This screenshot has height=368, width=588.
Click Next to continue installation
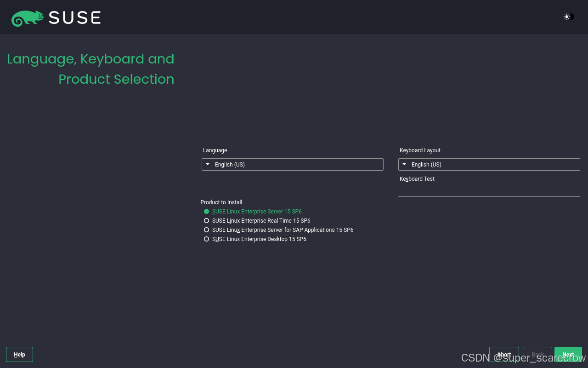click(568, 354)
